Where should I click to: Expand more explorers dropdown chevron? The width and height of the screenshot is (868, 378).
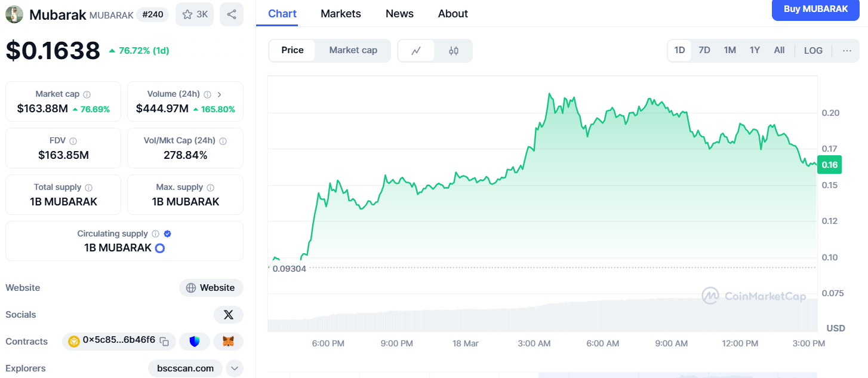[x=234, y=368]
